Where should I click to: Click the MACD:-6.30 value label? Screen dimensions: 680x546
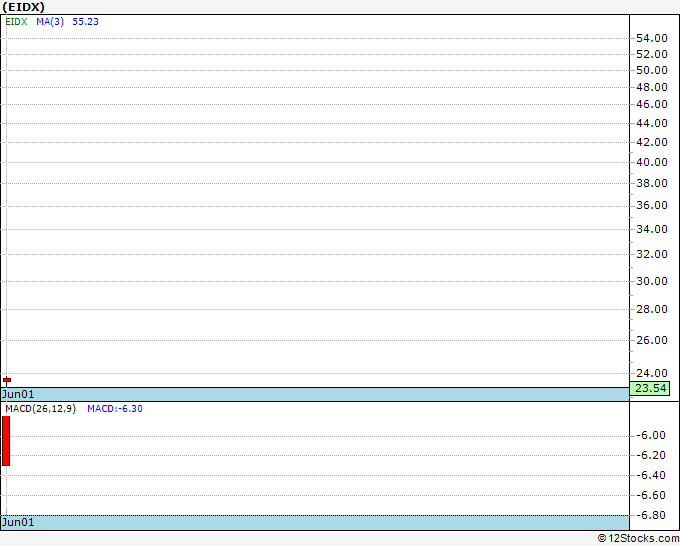[115, 409]
